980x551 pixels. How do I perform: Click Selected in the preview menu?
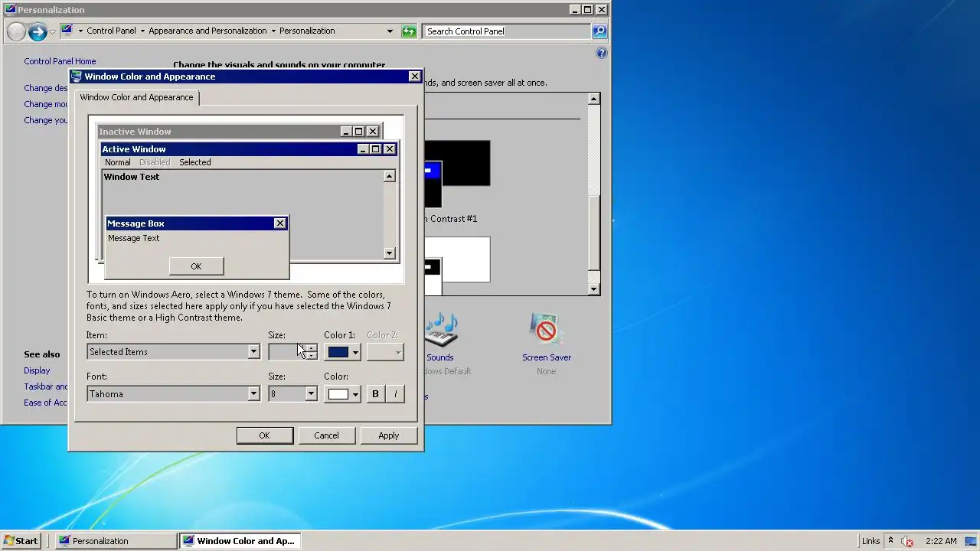point(194,162)
